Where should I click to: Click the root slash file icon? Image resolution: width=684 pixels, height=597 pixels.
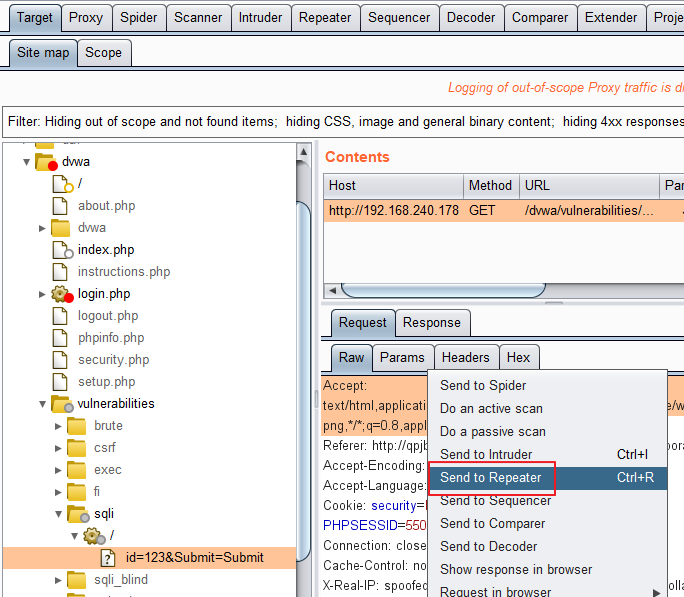click(62, 184)
